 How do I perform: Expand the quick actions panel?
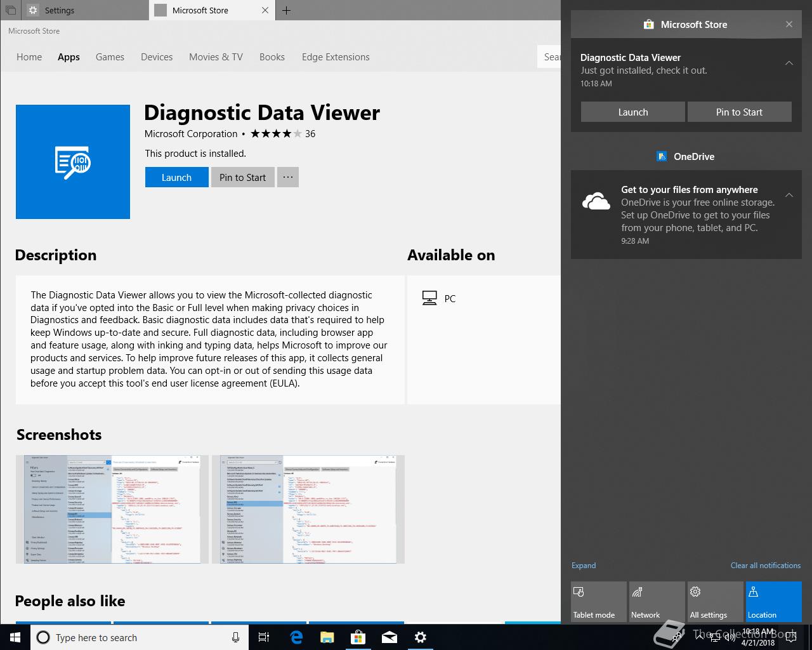coord(584,566)
